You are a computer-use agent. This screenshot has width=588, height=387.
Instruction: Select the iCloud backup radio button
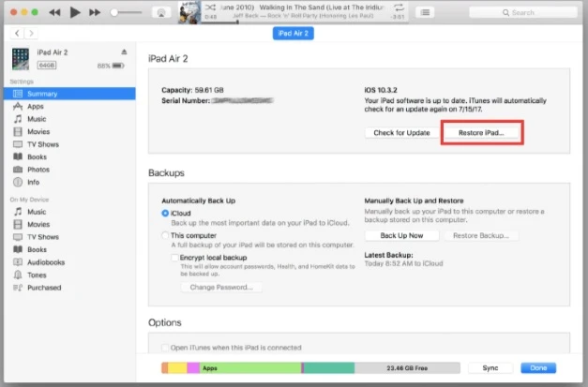(x=165, y=213)
